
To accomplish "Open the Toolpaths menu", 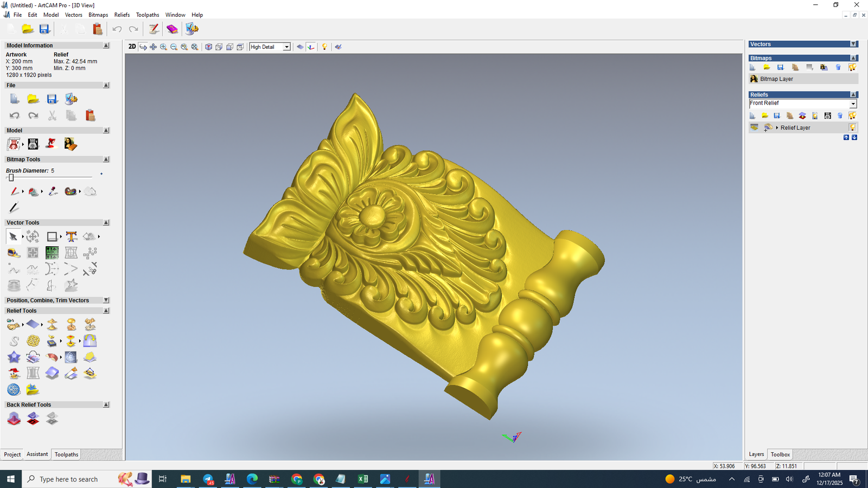I will tap(147, 15).
